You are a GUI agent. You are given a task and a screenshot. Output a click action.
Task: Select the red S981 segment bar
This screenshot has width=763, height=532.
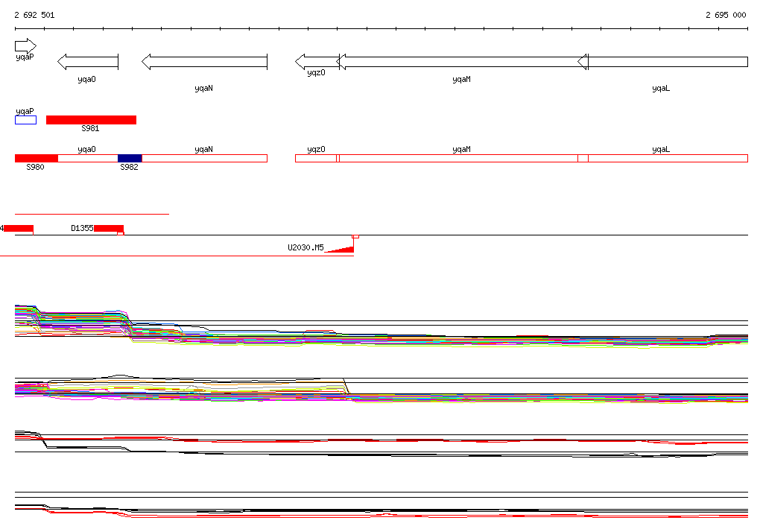[91, 120]
